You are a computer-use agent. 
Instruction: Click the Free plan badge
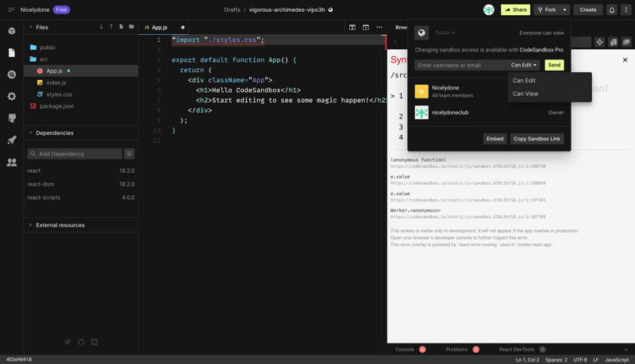[62, 10]
